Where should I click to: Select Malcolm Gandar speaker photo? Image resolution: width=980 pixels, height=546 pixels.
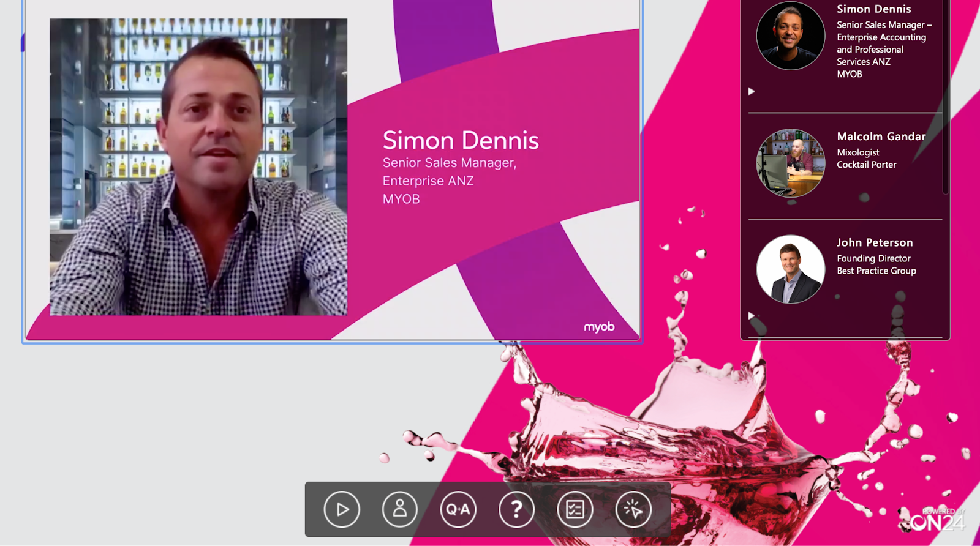[791, 163]
